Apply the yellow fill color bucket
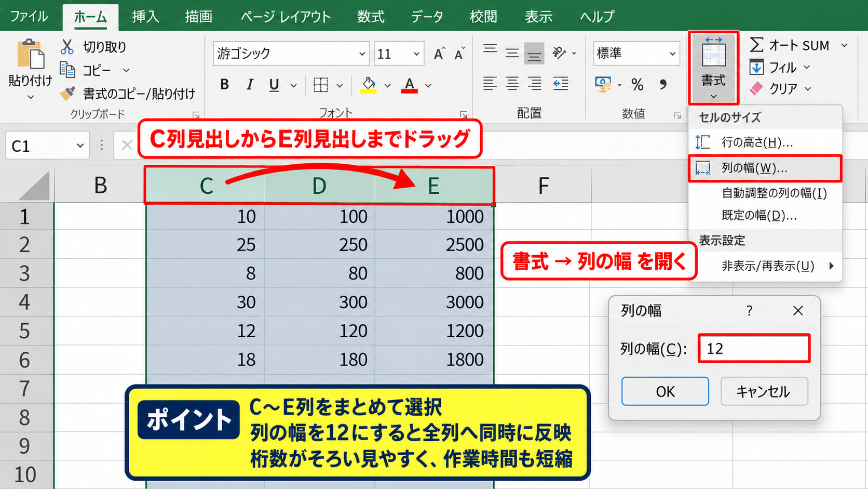 click(x=369, y=85)
